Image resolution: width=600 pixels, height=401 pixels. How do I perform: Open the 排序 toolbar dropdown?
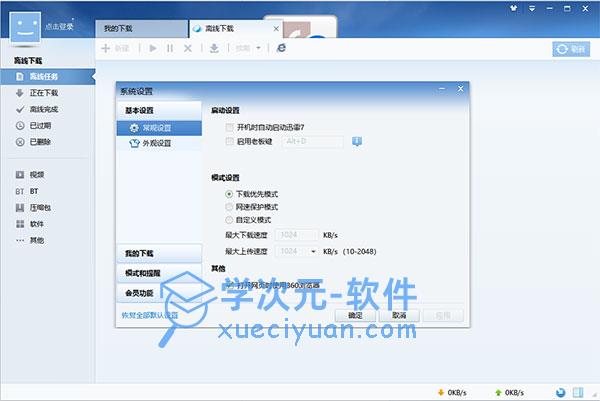(248, 48)
